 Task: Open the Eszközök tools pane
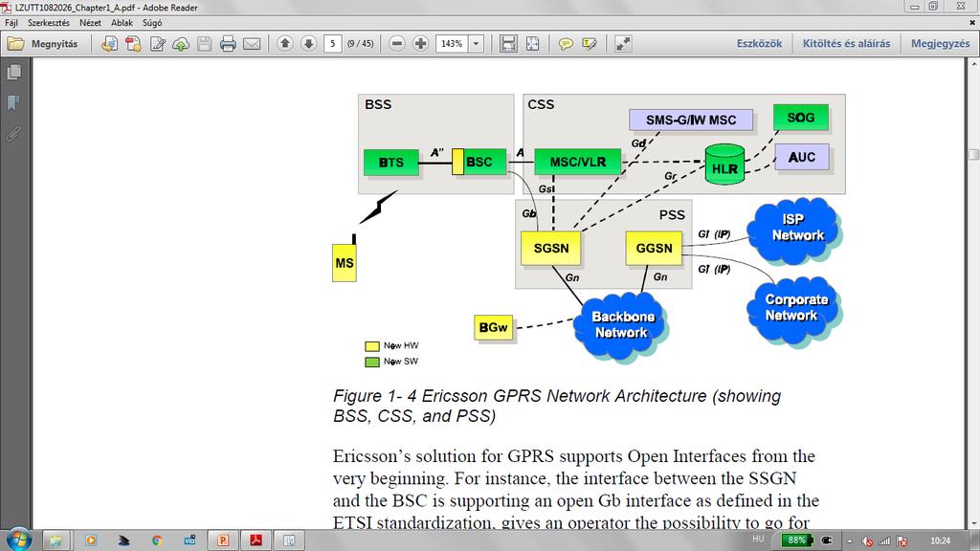point(759,44)
